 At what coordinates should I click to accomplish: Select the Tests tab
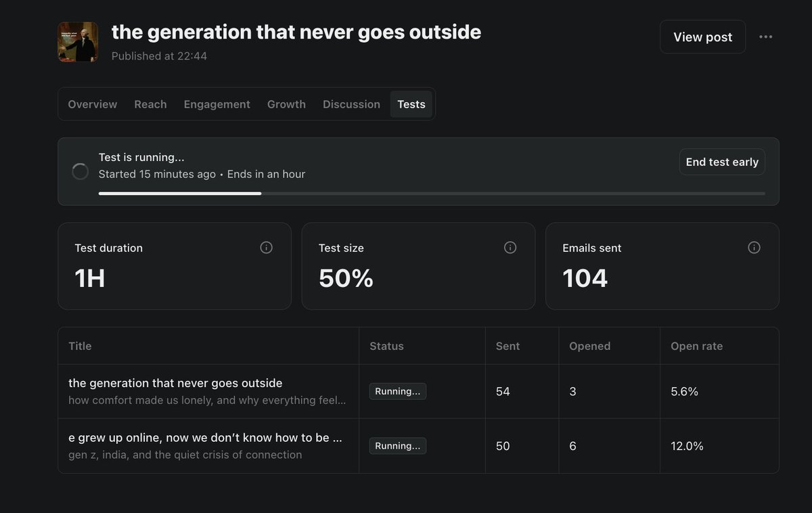411,104
